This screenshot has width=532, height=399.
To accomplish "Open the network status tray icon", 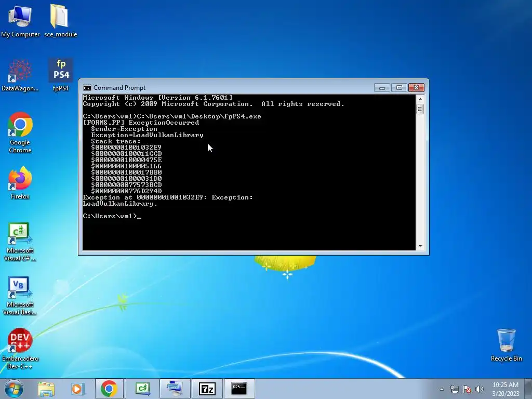I will pos(454,389).
